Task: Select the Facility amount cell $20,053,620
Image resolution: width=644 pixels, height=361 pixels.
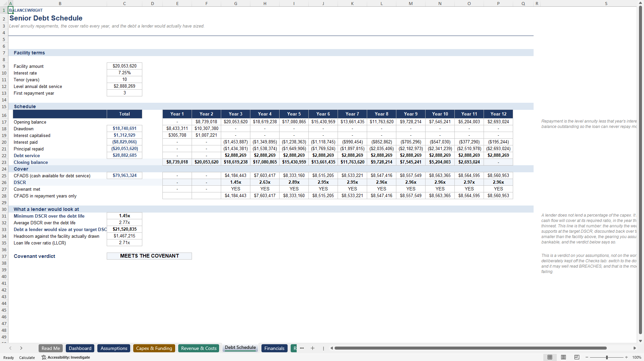Action: click(x=125, y=66)
